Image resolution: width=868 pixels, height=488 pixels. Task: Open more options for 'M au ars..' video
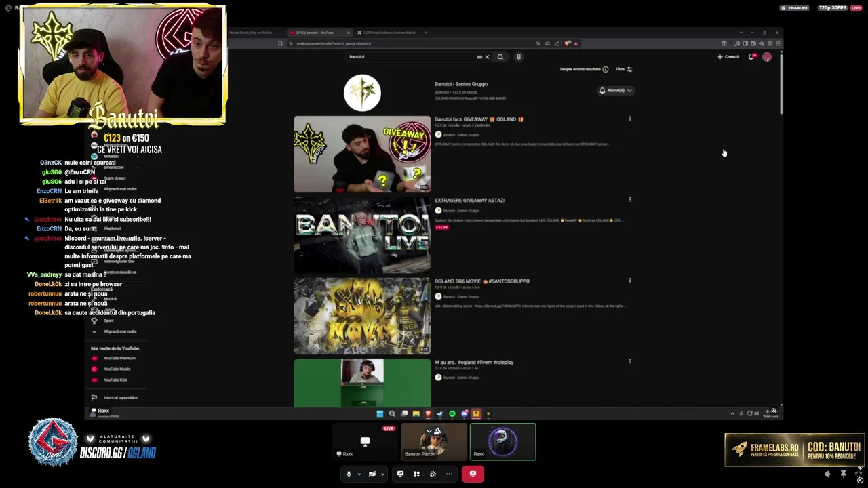[630, 362]
